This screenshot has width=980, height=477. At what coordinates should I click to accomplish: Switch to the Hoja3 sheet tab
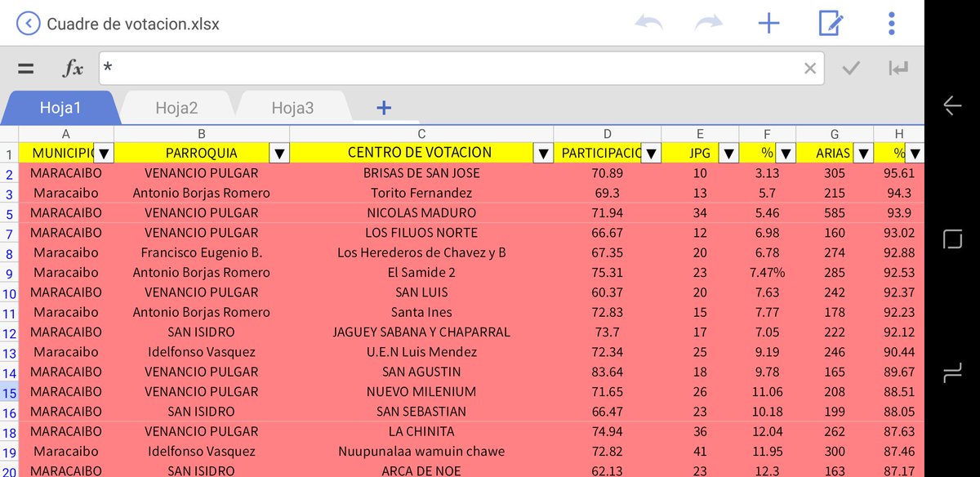point(292,107)
